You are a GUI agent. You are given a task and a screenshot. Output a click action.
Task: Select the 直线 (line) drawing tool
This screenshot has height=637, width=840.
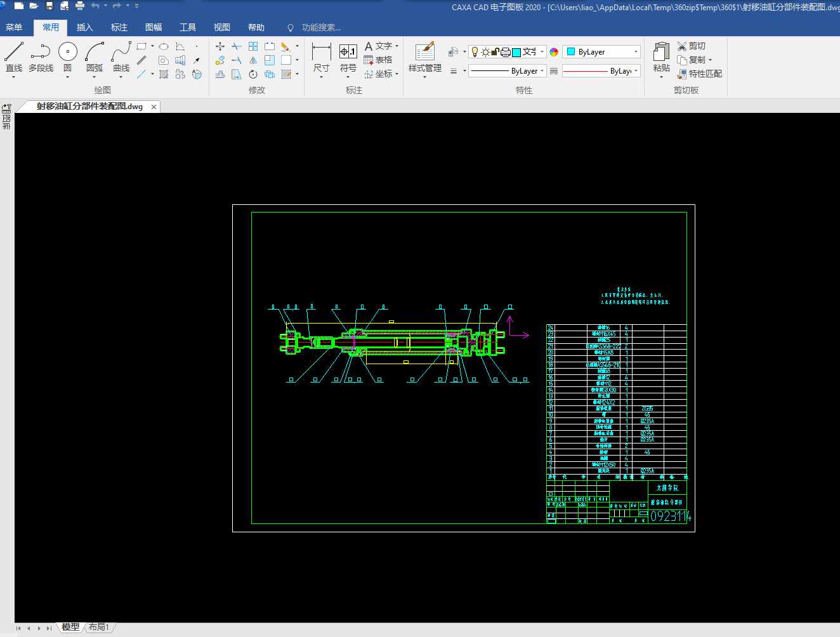pos(13,52)
